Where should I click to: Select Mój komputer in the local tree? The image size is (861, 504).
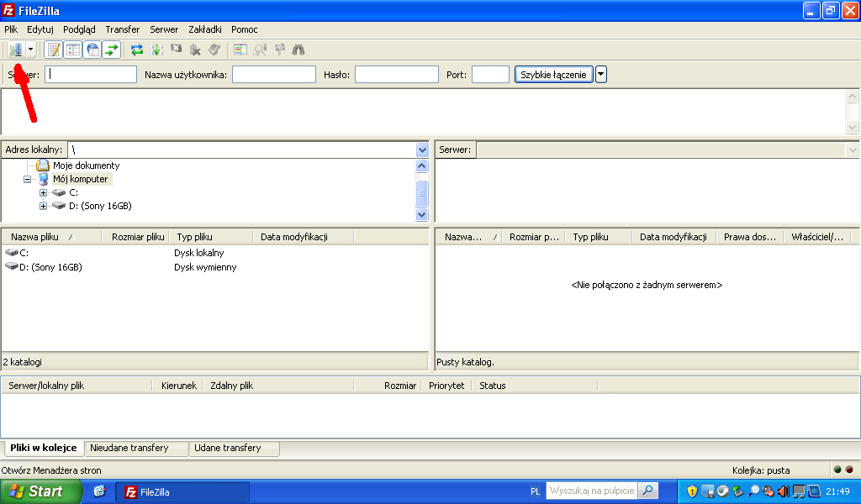(81, 179)
